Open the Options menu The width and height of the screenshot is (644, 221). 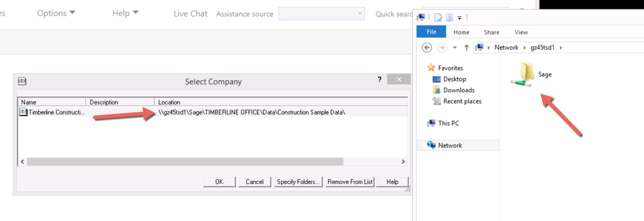point(56,13)
